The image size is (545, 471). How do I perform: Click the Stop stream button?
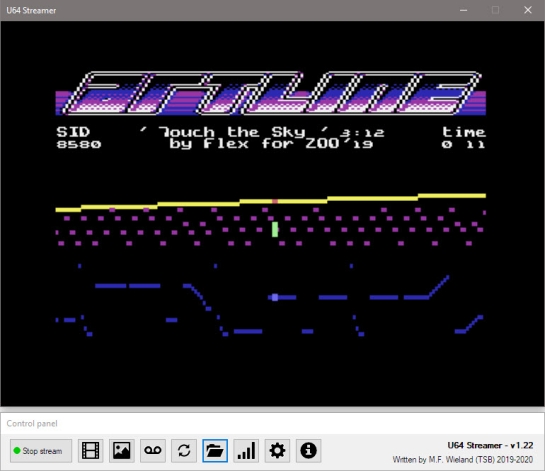click(41, 451)
